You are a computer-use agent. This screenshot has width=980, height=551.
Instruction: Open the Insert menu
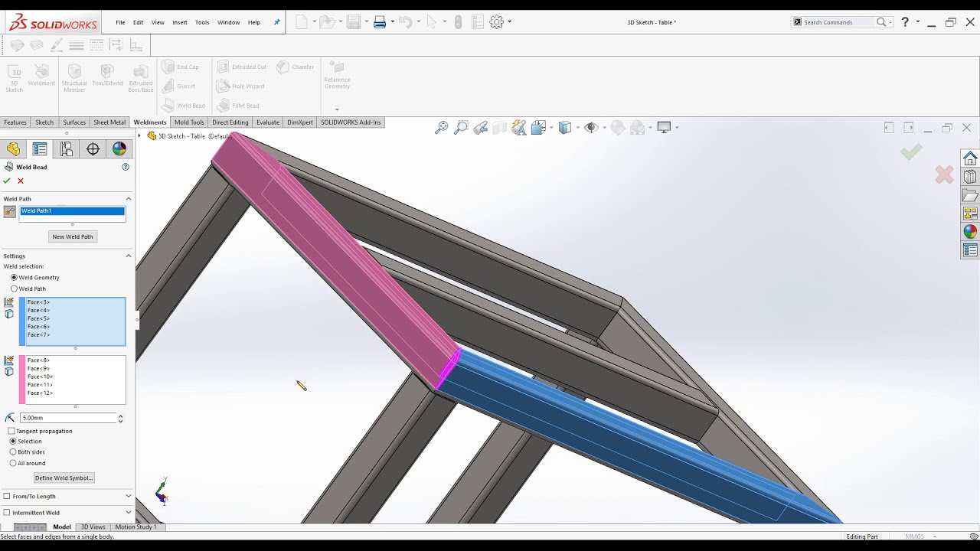(x=180, y=22)
